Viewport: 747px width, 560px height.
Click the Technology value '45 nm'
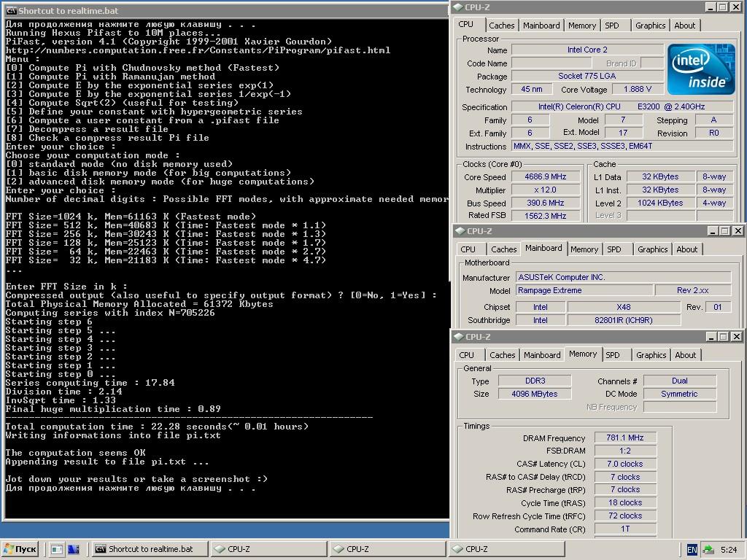coord(532,89)
